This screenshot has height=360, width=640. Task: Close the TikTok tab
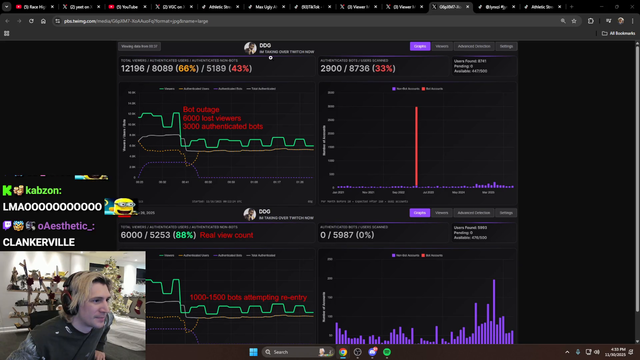coord(329,7)
